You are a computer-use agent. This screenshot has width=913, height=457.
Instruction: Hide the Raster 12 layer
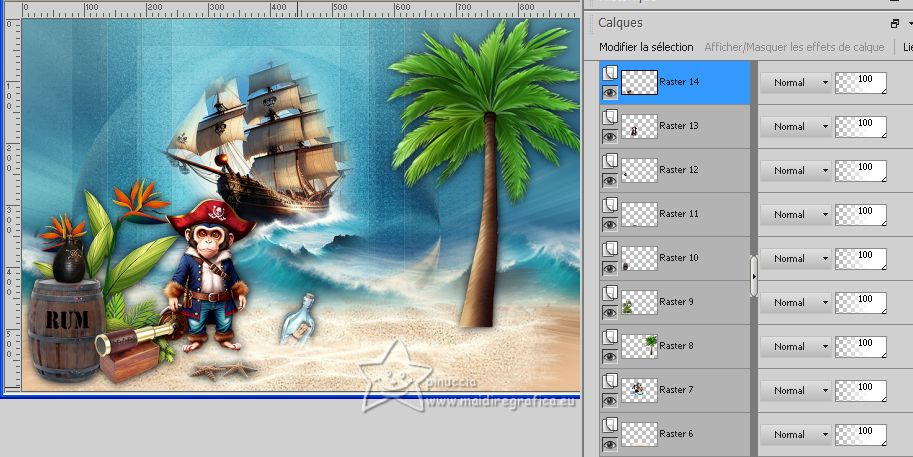(610, 180)
